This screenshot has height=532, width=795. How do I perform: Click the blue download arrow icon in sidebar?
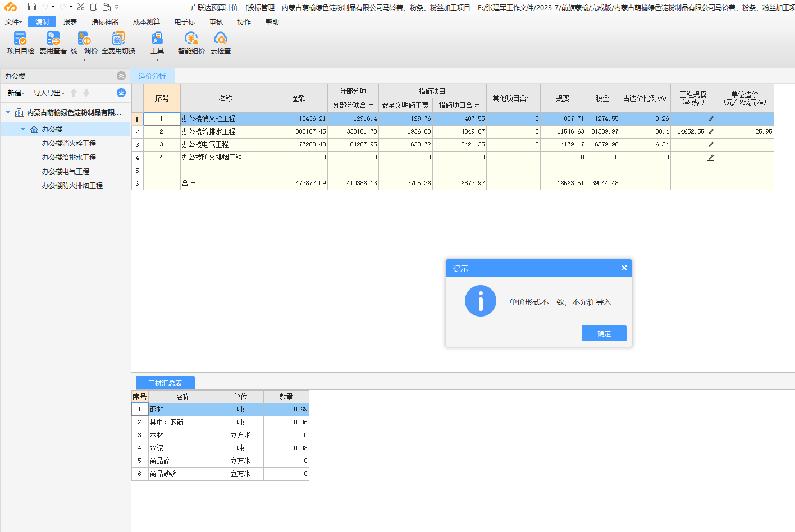click(121, 93)
